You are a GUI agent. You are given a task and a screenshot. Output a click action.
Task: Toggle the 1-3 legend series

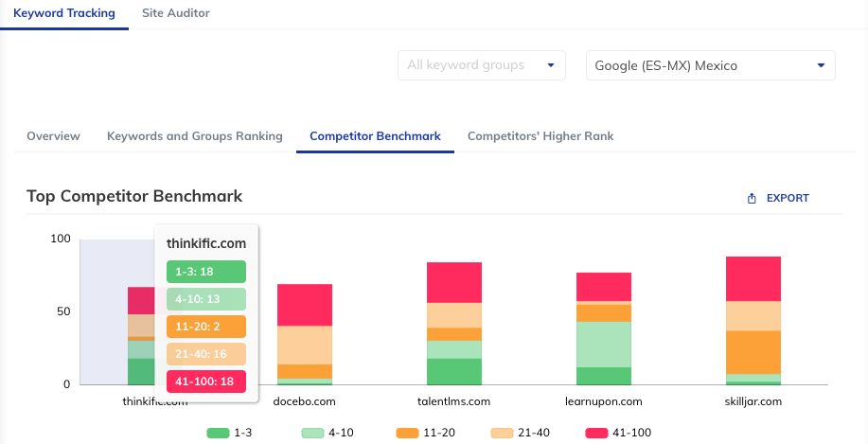pos(229,433)
